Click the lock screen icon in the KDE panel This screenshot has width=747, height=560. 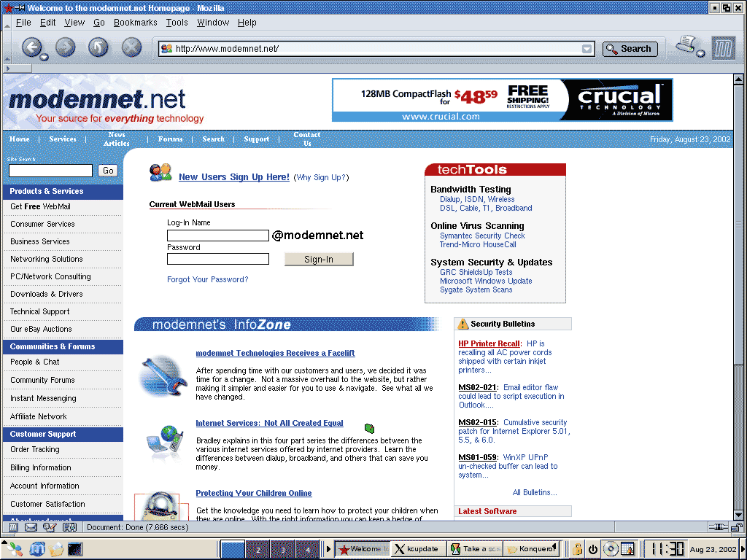[x=577, y=549]
